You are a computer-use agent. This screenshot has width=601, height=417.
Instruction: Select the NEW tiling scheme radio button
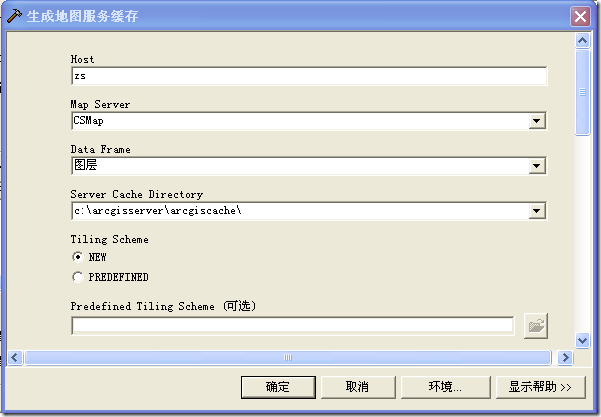78,257
